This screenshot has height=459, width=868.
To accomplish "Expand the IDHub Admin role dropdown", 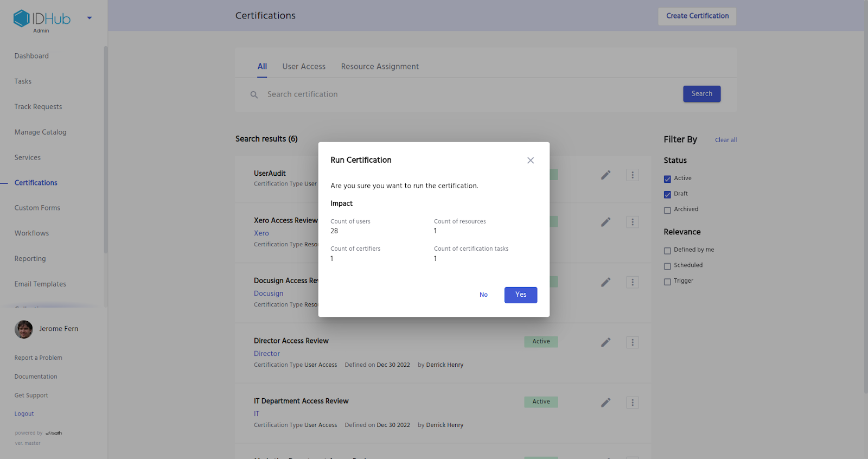I will 90,18.
